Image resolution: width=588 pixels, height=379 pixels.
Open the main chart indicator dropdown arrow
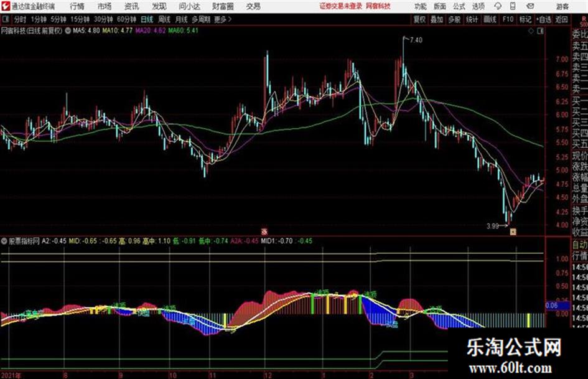click(x=68, y=30)
